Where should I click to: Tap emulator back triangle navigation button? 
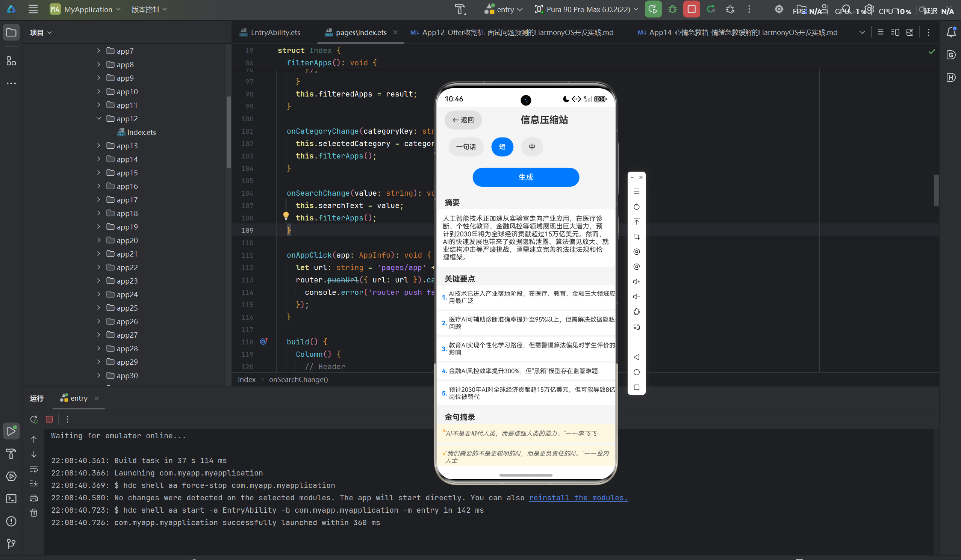tap(637, 357)
